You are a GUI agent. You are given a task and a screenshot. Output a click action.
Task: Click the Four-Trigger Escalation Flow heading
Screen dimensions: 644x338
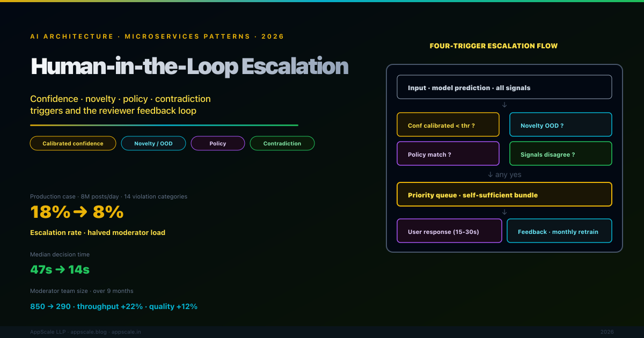tap(493, 46)
